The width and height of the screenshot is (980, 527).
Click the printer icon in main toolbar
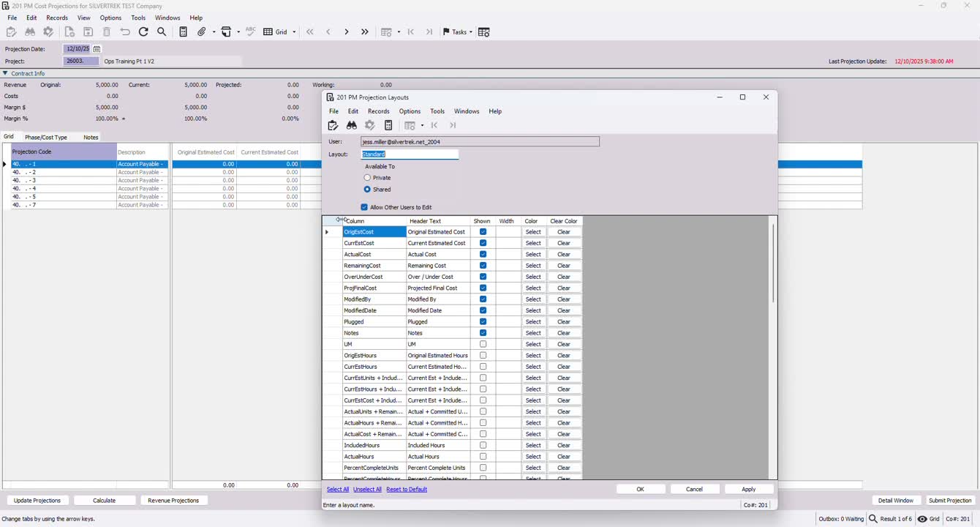point(227,31)
